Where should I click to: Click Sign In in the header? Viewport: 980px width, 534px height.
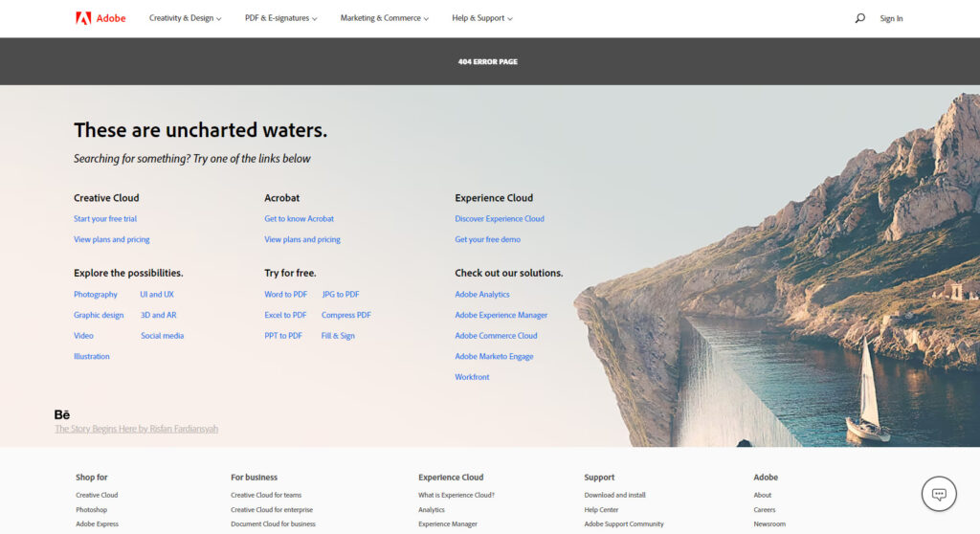(891, 19)
